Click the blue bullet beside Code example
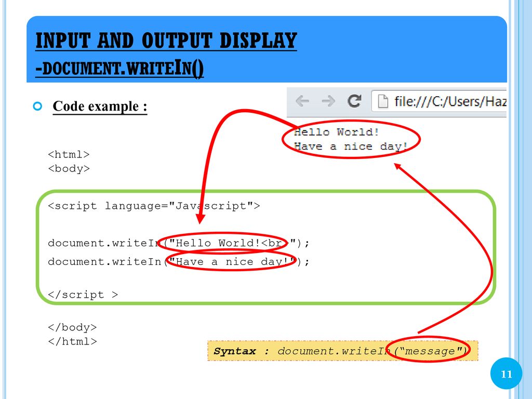The height and width of the screenshot is (399, 532). 37,106
